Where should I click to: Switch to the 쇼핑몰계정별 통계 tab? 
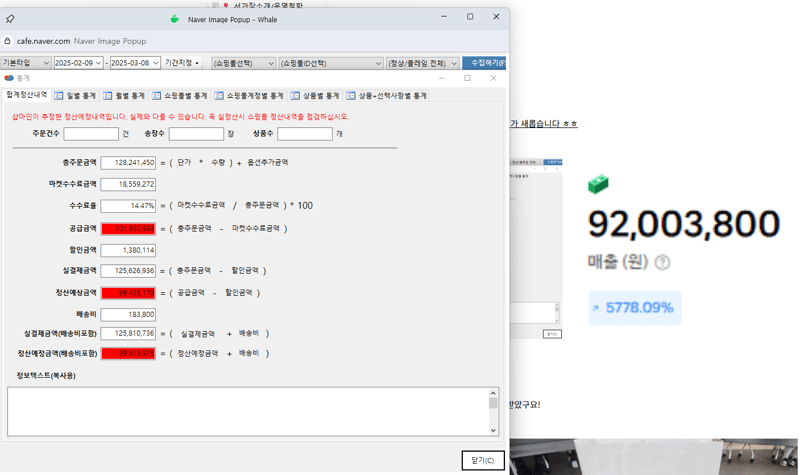pyautogui.click(x=249, y=95)
